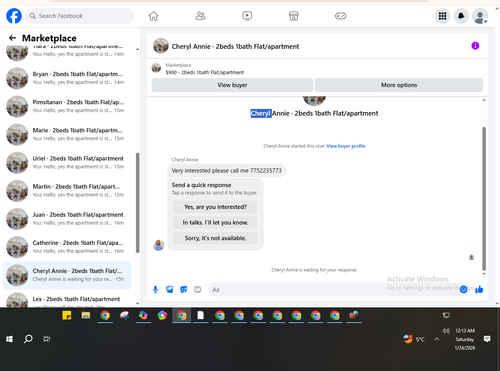
Task: Open the notifications bell icon
Action: click(461, 16)
